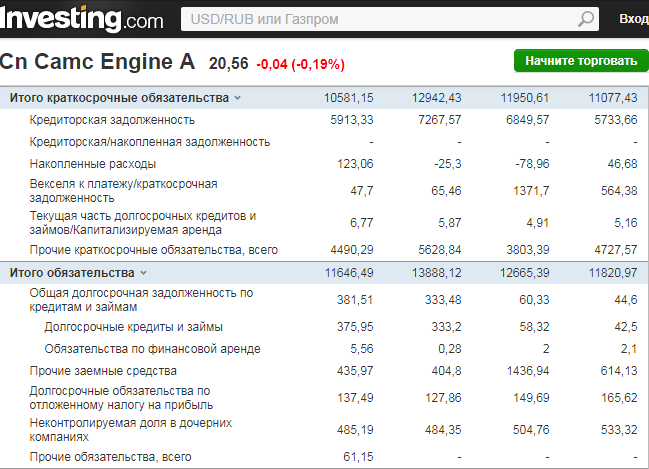Select Долгосрочные обязательства по отложенному налогу label
Viewport: 649px width, 469px height.
click(121, 398)
